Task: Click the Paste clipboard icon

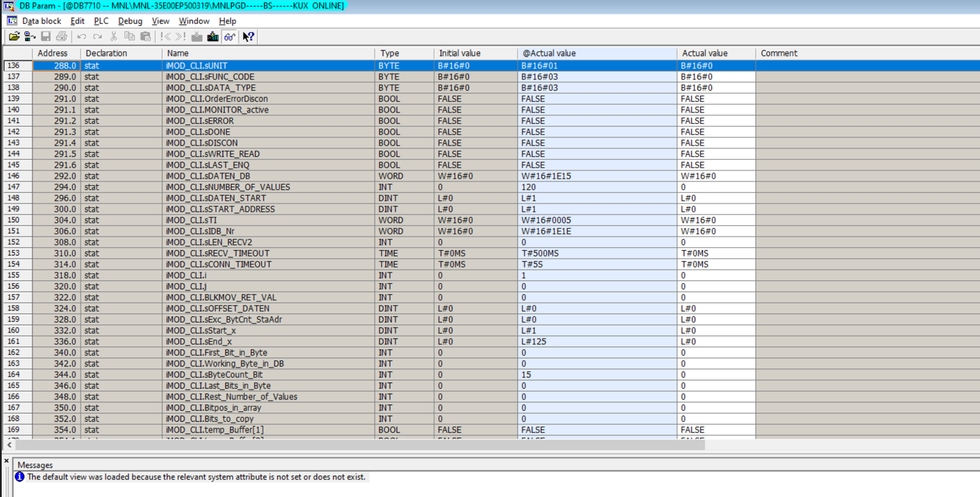Action: point(146,37)
